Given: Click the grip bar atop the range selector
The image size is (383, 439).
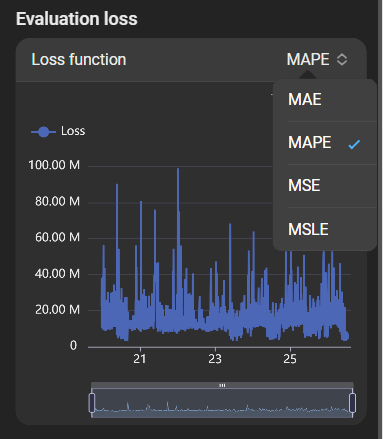Looking at the screenshot, I should tap(222, 385).
